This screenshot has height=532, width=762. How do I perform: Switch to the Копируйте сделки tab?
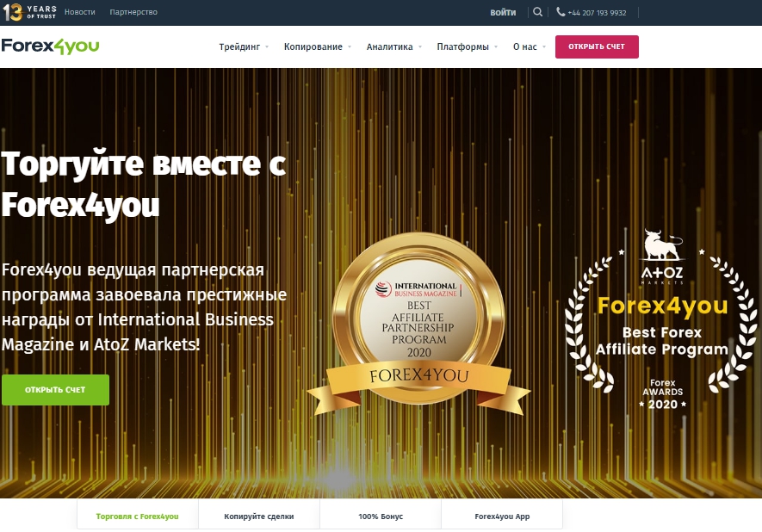(x=258, y=515)
